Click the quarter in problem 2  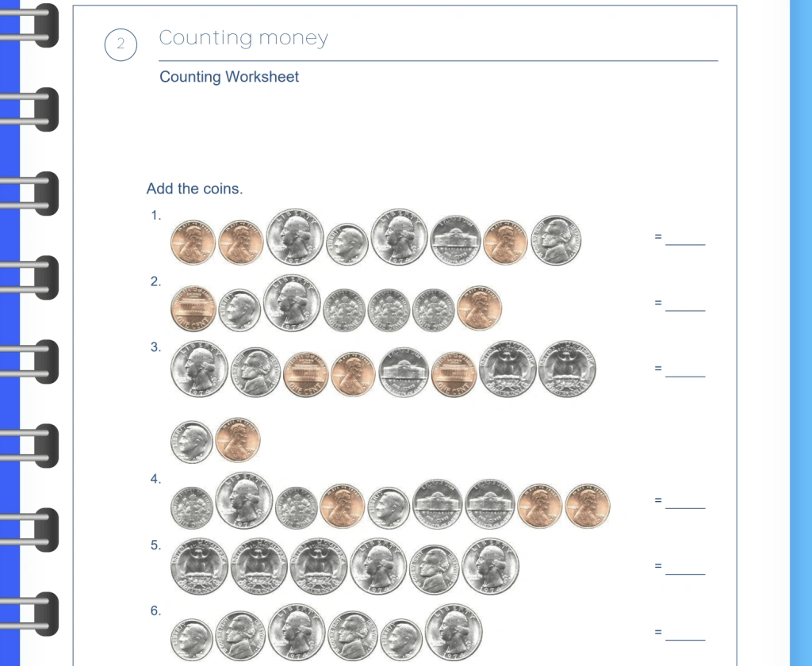coord(292,304)
